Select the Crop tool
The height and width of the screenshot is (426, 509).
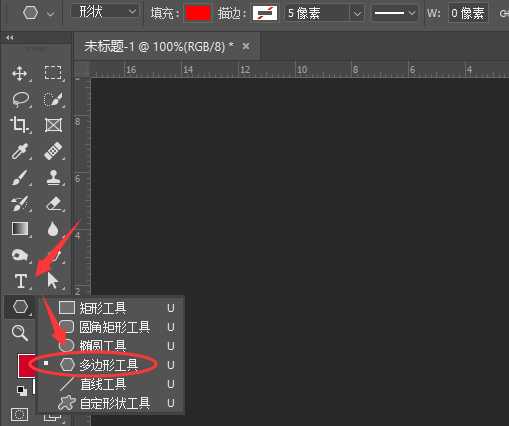point(20,125)
